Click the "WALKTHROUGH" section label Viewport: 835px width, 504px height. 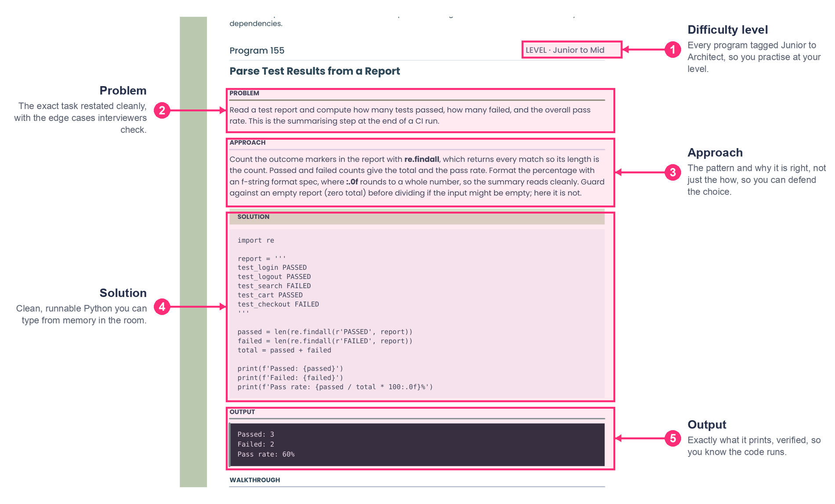coord(254,480)
